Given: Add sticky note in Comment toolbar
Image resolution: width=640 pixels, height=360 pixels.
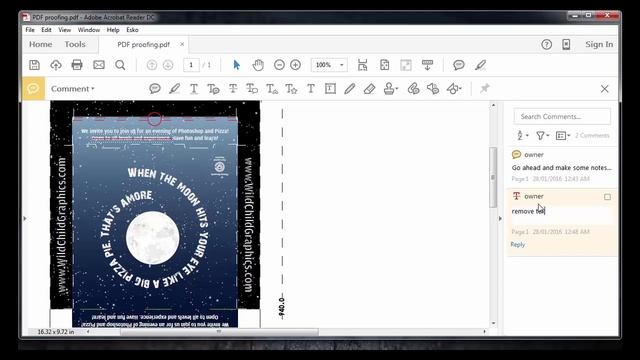Looking at the screenshot, I should (155, 89).
